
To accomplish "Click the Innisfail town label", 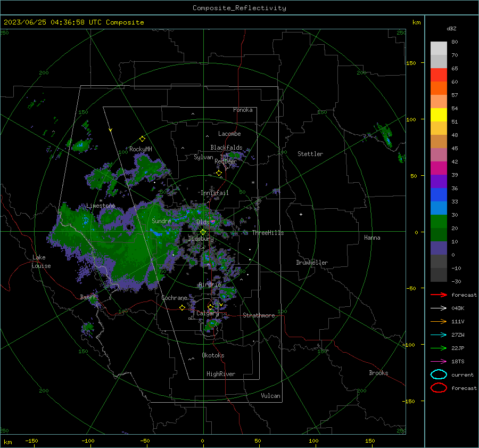I will tap(214, 193).
